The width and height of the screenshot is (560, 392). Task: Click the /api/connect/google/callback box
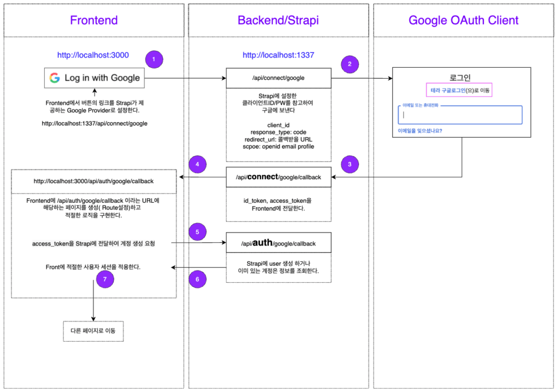(278, 178)
